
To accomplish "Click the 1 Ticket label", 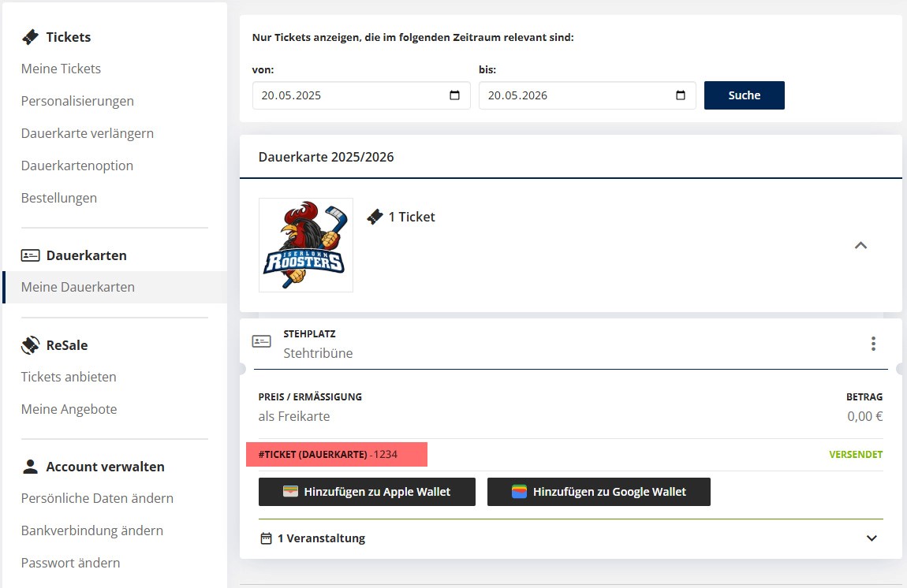I will pos(412,217).
